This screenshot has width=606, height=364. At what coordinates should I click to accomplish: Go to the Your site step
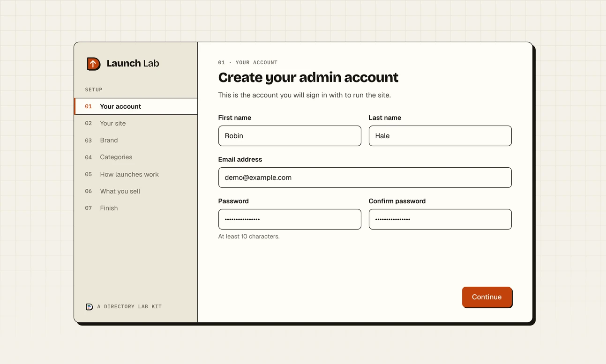pos(136,123)
